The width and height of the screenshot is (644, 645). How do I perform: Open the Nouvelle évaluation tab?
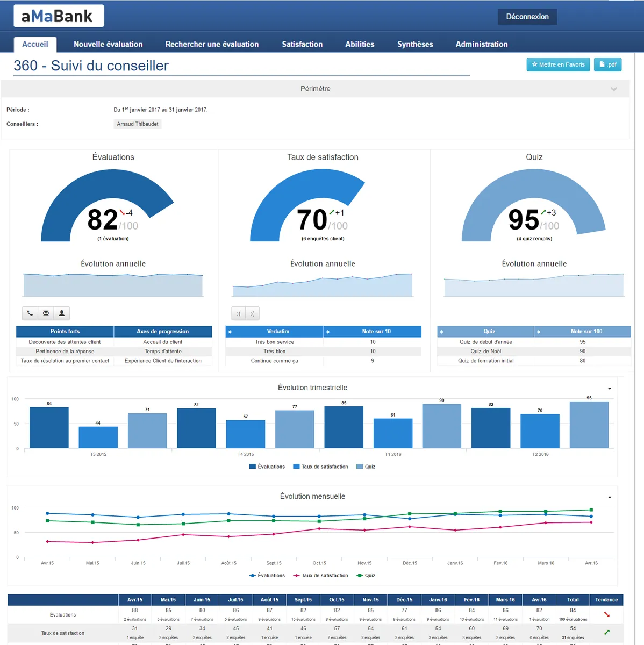click(x=108, y=44)
